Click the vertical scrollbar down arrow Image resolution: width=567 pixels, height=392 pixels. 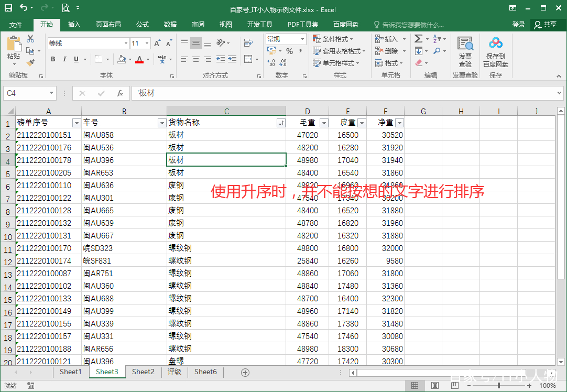coord(561,362)
